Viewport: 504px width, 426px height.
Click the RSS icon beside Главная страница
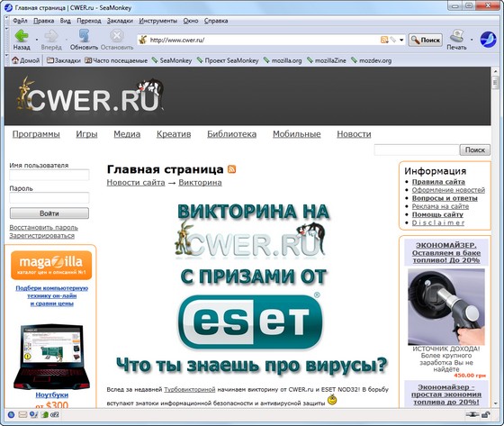click(x=232, y=169)
